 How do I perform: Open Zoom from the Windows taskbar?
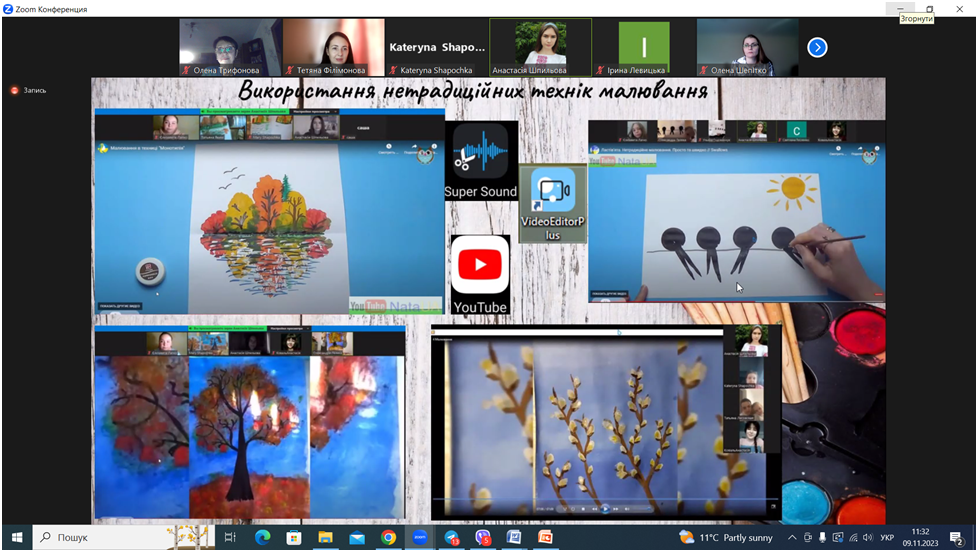pos(420,538)
